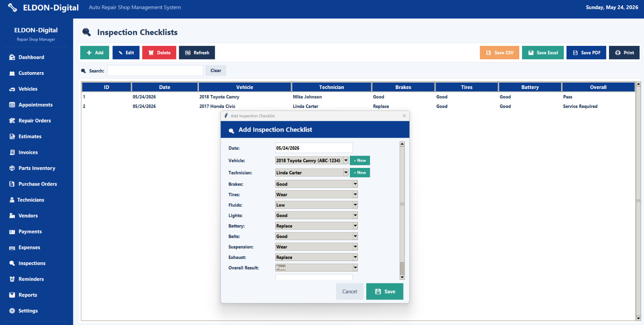Open the Battery condition dropdown

(x=316, y=226)
